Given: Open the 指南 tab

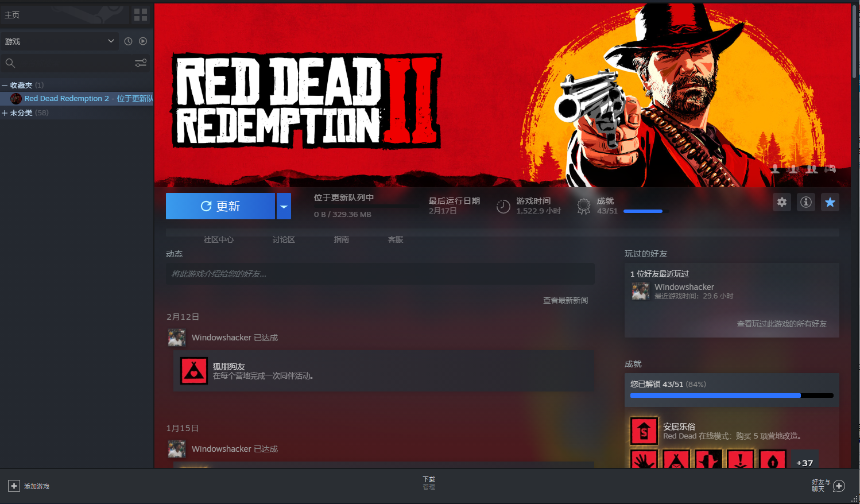Looking at the screenshot, I should coord(342,239).
